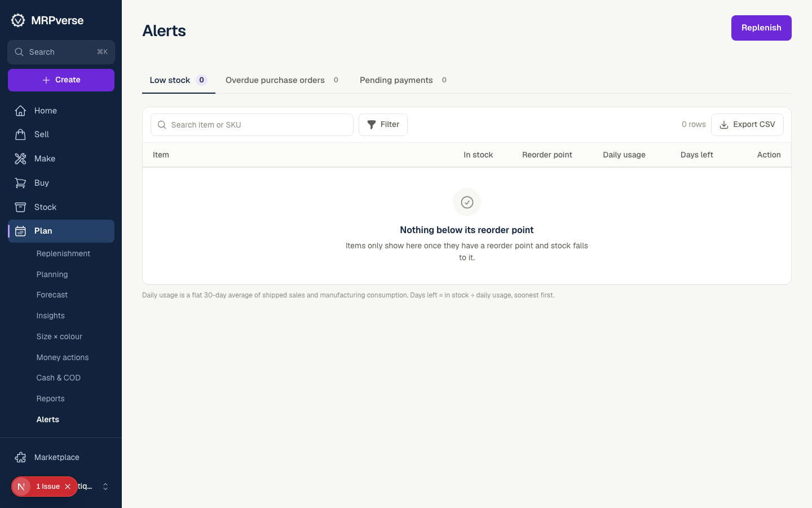812x508 pixels.
Task: Go to Forecast submenu
Action: point(52,295)
